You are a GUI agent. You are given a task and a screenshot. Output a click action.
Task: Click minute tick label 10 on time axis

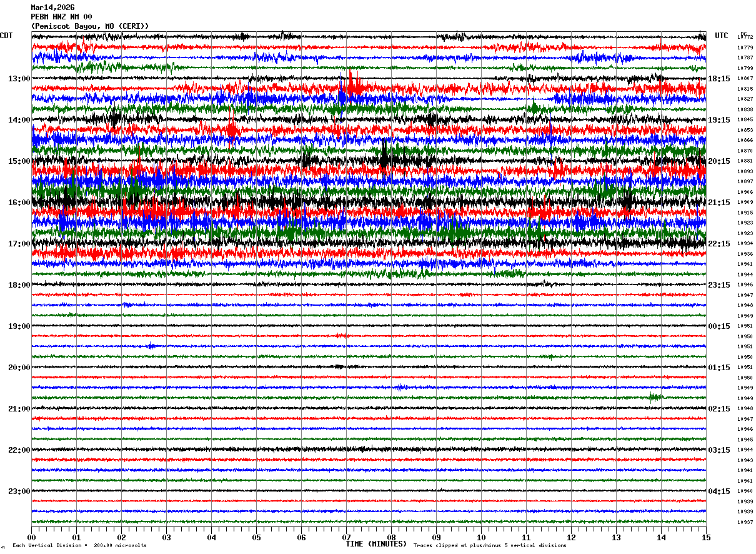pos(481,537)
